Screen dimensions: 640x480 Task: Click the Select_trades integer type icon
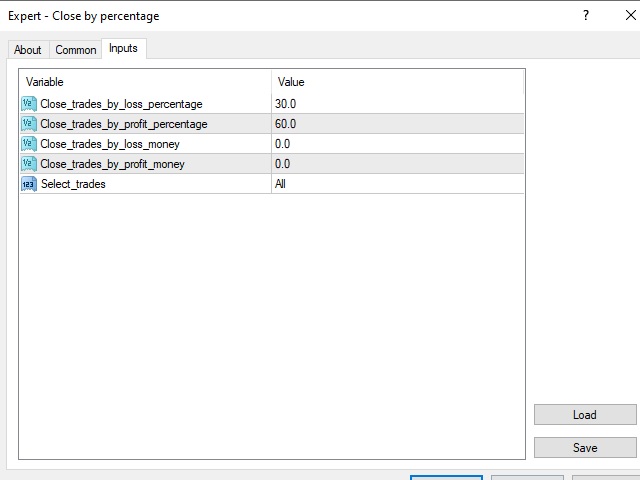coord(28,184)
